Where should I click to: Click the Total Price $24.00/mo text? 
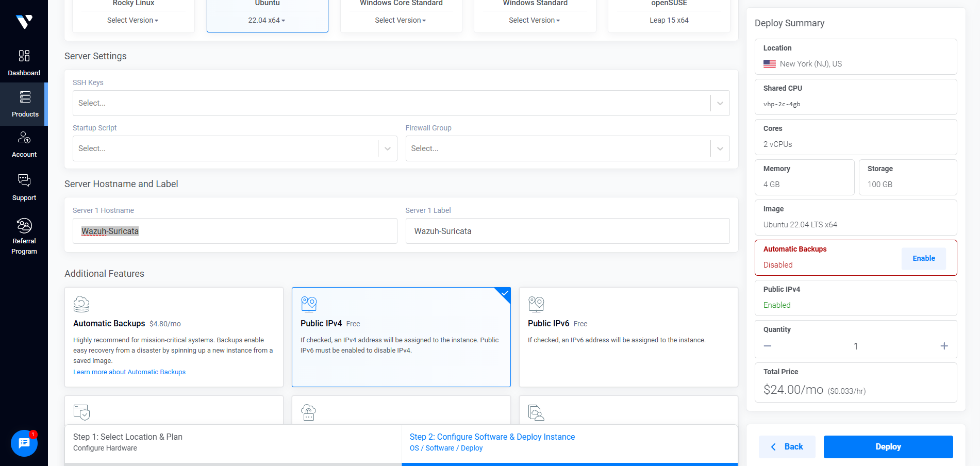(x=793, y=390)
